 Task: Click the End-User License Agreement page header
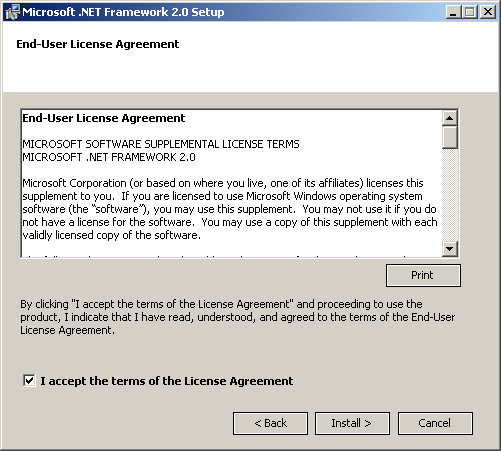pos(98,44)
